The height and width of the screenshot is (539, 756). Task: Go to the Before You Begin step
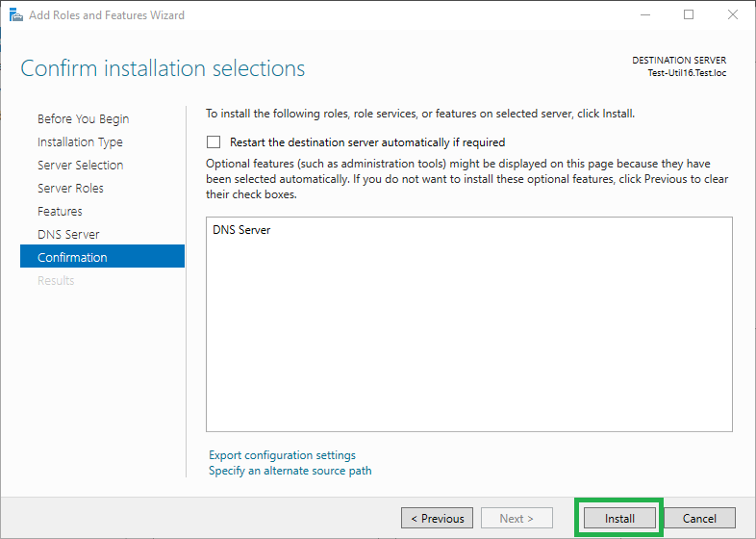(x=84, y=118)
